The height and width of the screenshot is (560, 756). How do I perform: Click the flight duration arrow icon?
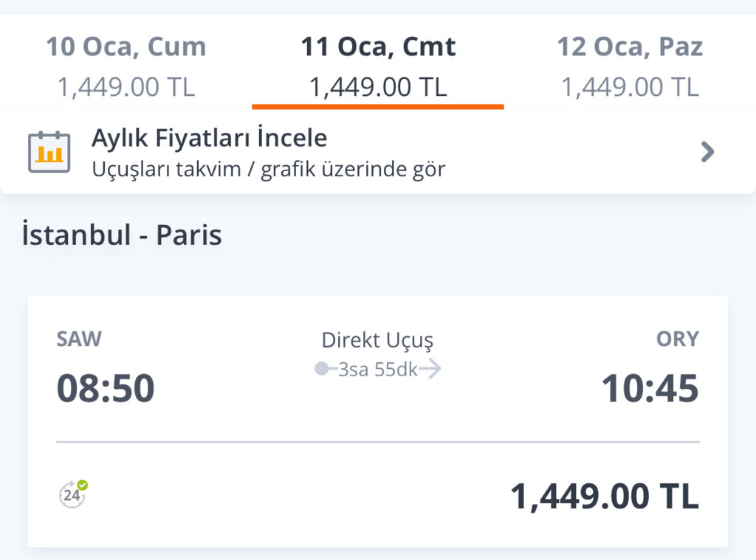[x=430, y=369]
